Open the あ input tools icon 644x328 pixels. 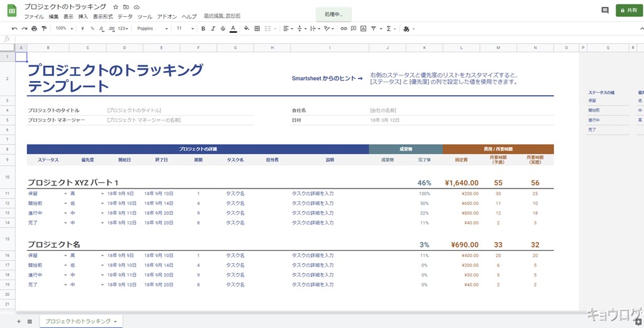pos(406,29)
